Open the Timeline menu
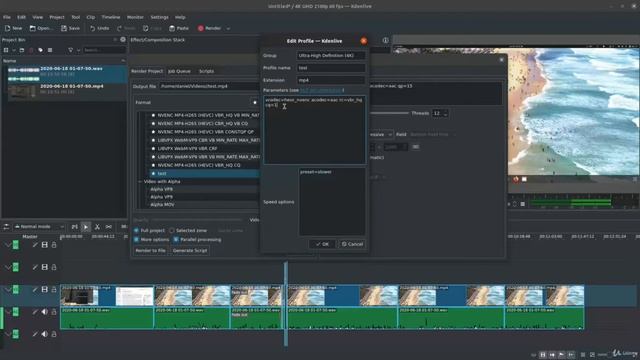The image size is (640, 360). click(111, 17)
